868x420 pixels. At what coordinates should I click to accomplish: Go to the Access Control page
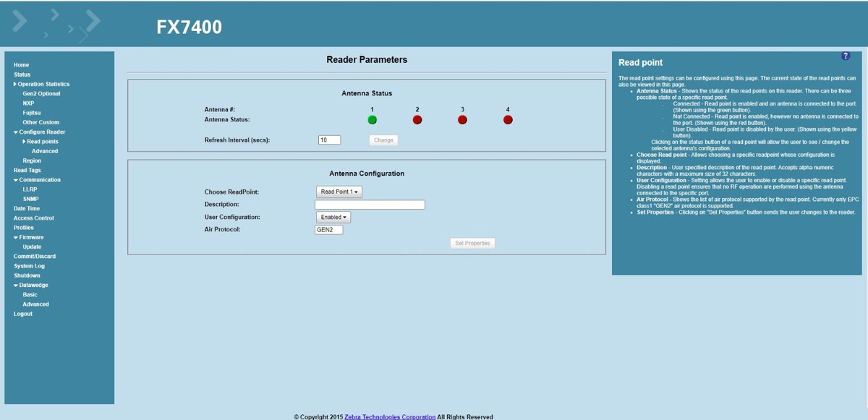pos(33,218)
